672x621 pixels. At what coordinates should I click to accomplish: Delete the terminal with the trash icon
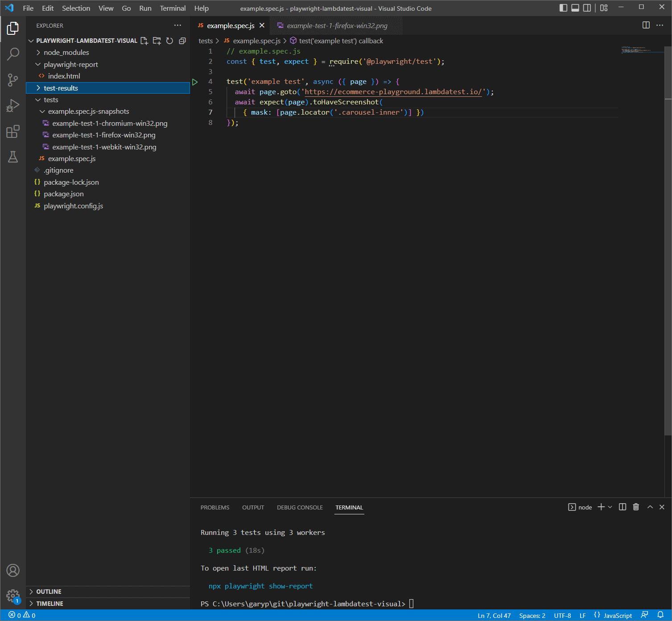636,507
